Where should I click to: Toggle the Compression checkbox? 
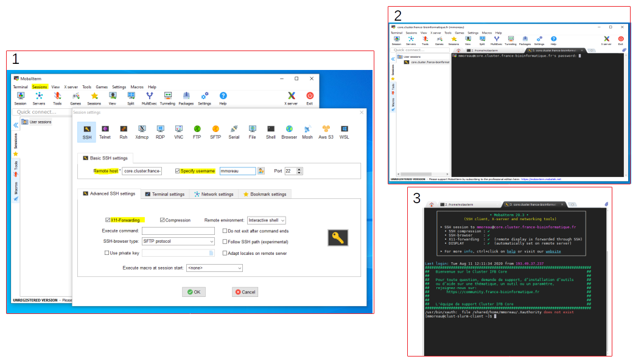coord(163,220)
